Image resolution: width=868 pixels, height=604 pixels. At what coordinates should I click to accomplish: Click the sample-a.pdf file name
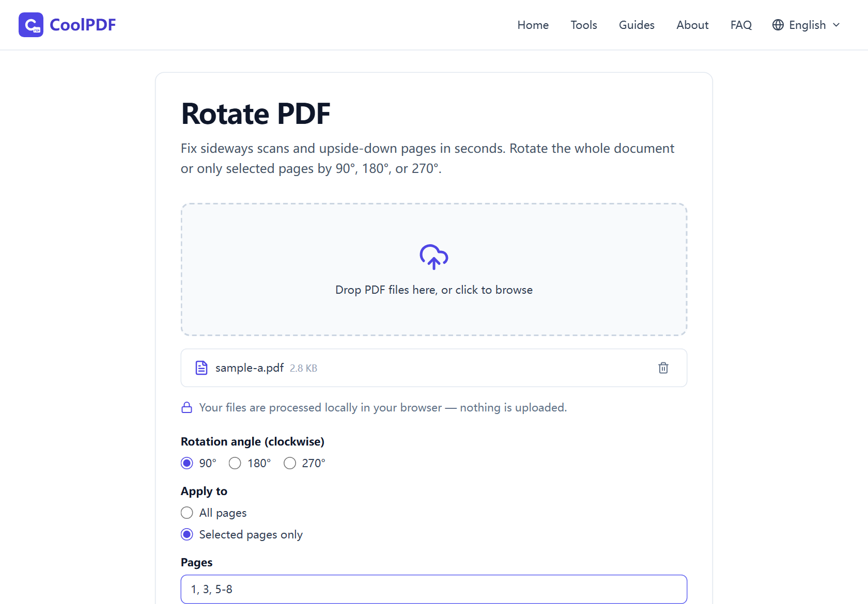[250, 368]
